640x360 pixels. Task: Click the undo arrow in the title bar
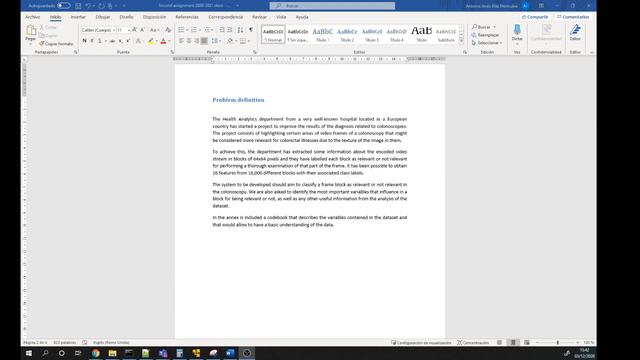88,6
